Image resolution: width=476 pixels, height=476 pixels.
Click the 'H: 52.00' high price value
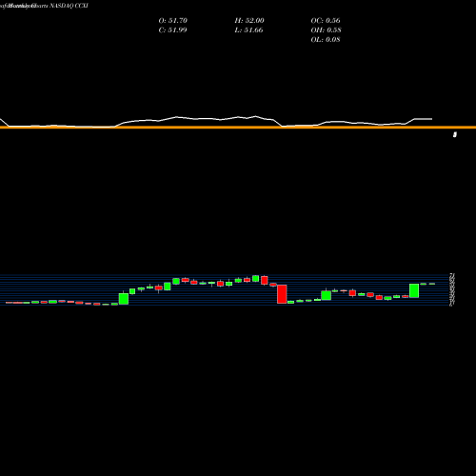[x=249, y=21]
